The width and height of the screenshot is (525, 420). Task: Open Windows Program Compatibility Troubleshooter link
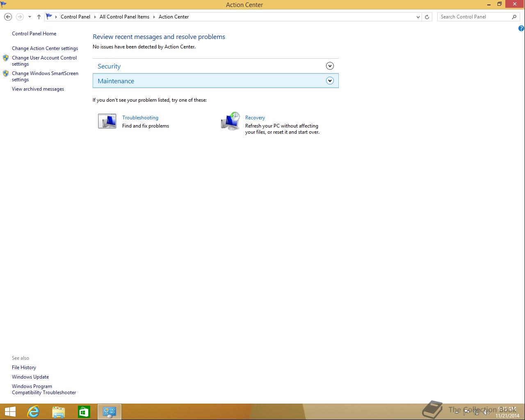click(x=44, y=389)
